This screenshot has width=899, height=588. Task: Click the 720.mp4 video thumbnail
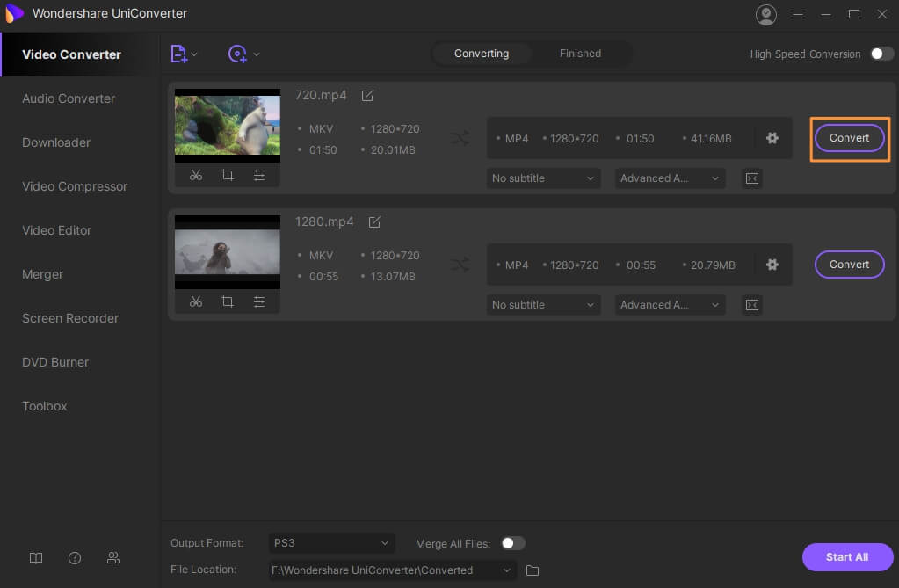228,125
